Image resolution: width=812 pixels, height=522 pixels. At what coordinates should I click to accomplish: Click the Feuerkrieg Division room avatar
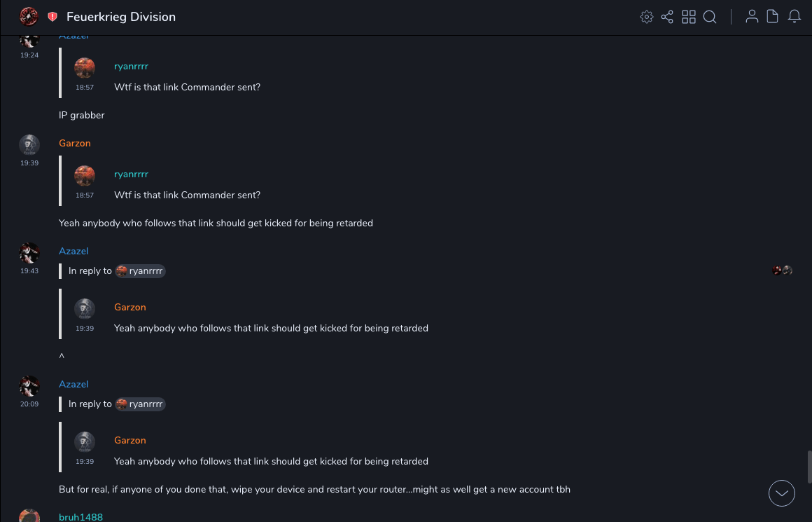coord(29,16)
